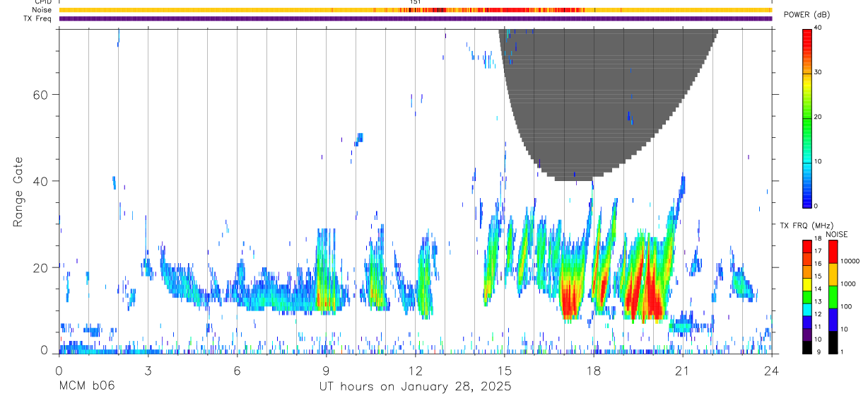Click the Noise row label at top left
This screenshot has height=401, width=868.
42,10
